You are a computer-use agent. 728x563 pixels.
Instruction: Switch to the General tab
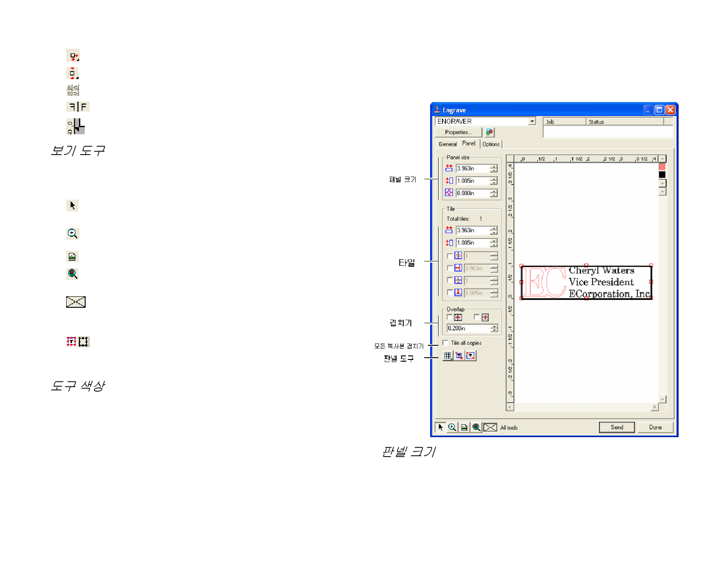click(x=447, y=144)
